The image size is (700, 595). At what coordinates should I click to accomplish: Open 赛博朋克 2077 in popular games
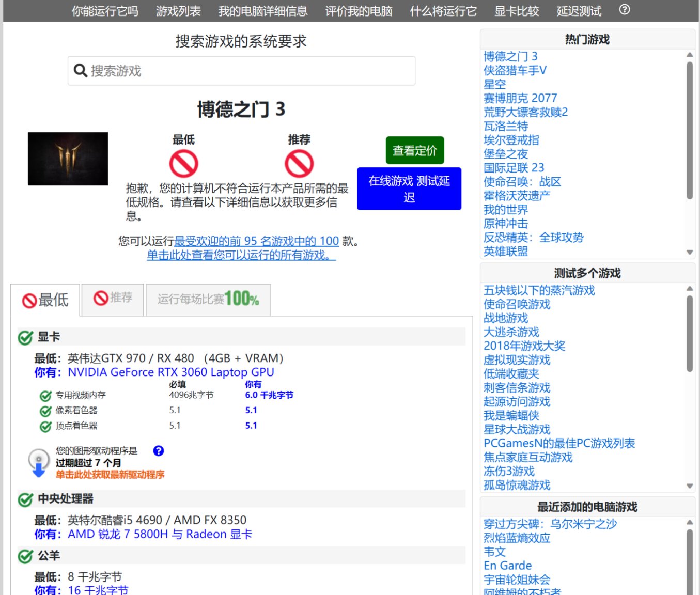(x=520, y=98)
